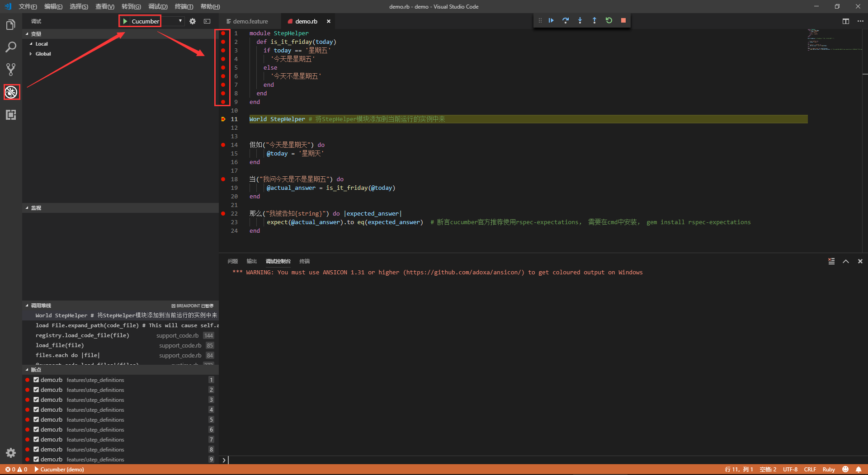Image resolution: width=868 pixels, height=475 pixels.
Task: Open the 文件(F) menu
Action: click(x=28, y=6)
